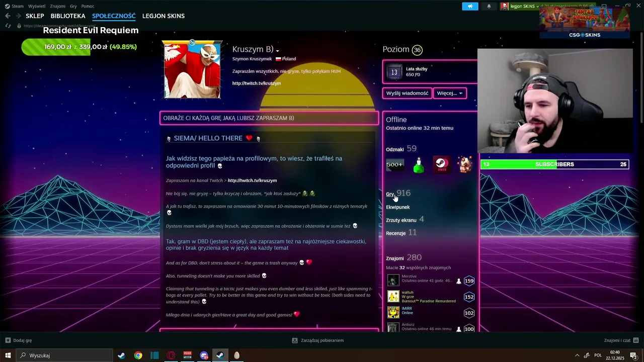The width and height of the screenshot is (644, 362).
Task: Click the Wyszukaj Windows search box
Action: point(64,355)
